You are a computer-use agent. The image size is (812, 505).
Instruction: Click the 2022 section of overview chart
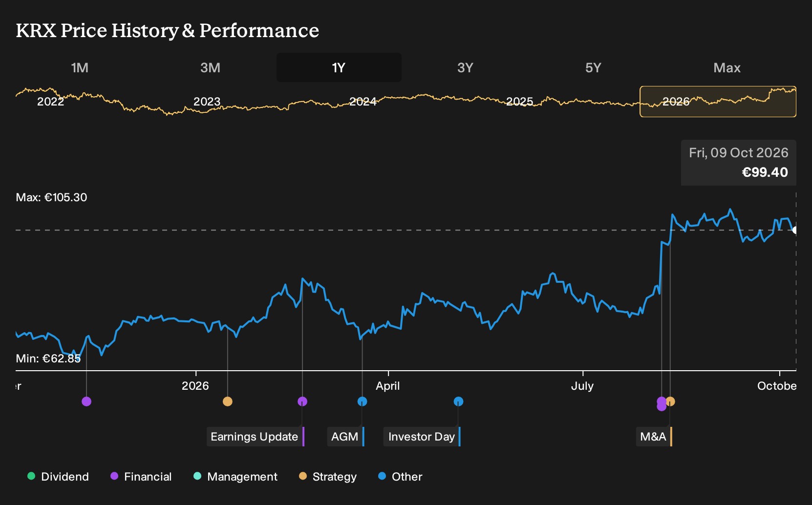click(x=51, y=102)
